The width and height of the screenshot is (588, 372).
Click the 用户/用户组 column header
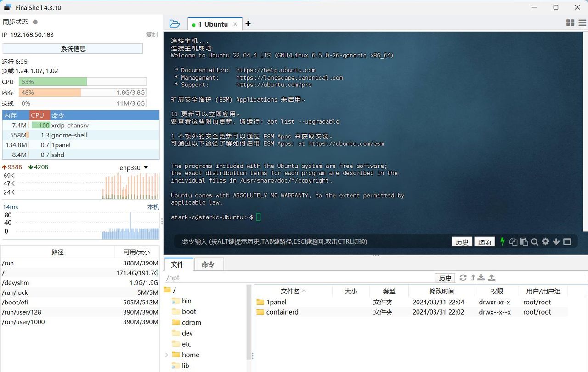coord(543,291)
